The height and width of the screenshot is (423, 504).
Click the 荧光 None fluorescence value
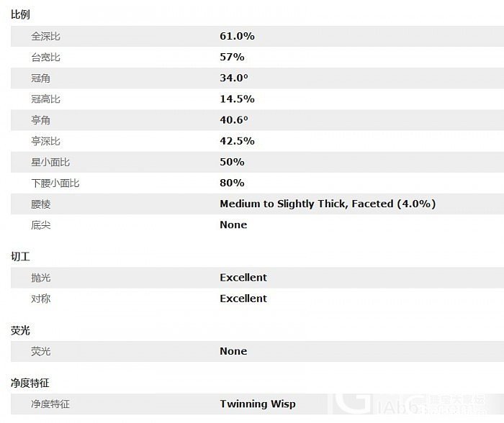[x=233, y=351]
